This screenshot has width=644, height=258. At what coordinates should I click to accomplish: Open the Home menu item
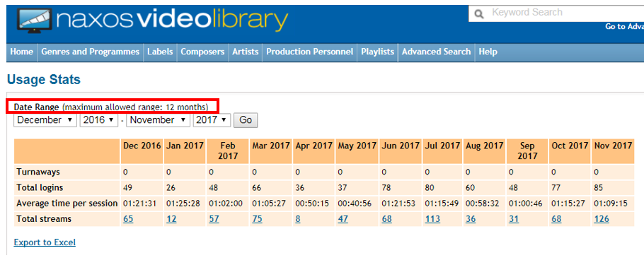22,52
